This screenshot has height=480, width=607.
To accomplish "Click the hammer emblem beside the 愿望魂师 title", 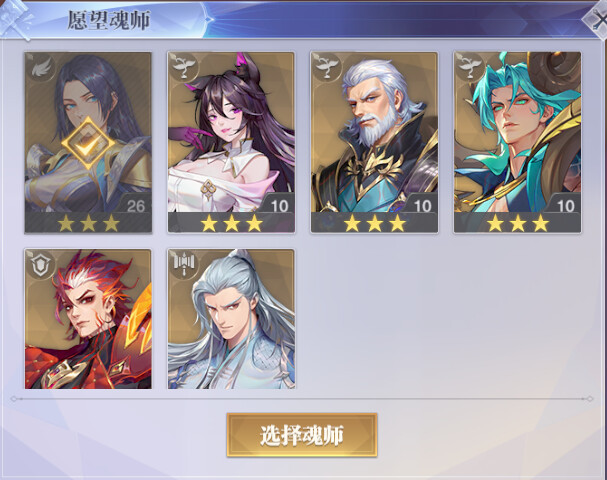I will tap(15, 19).
